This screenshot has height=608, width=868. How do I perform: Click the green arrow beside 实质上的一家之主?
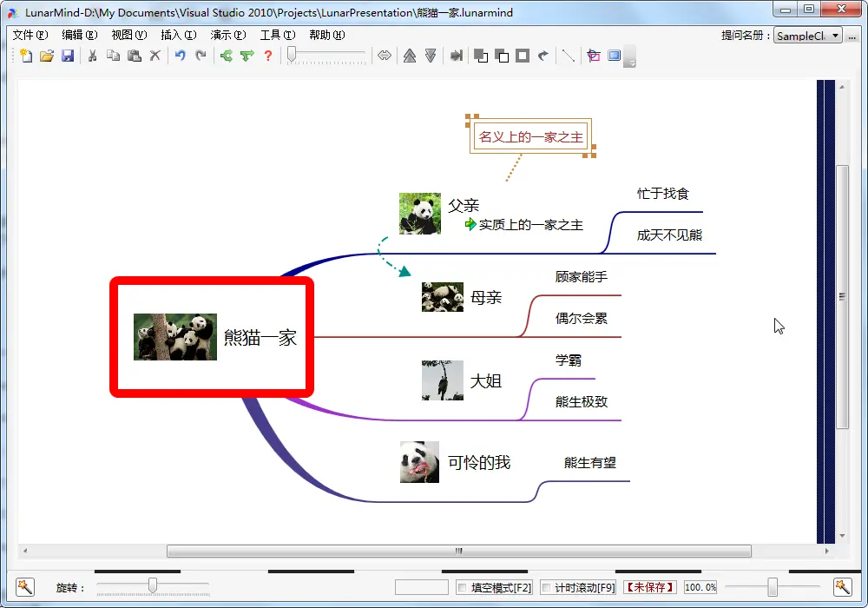coord(470,224)
